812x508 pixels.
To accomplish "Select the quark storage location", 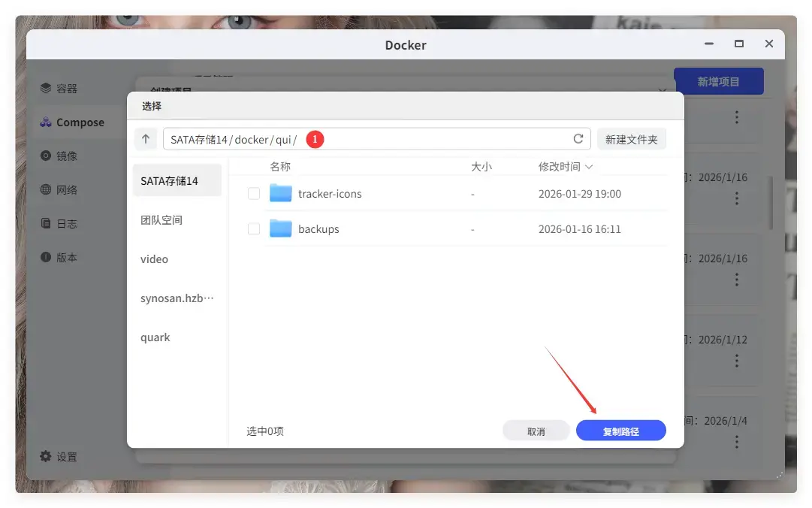I will 155,337.
